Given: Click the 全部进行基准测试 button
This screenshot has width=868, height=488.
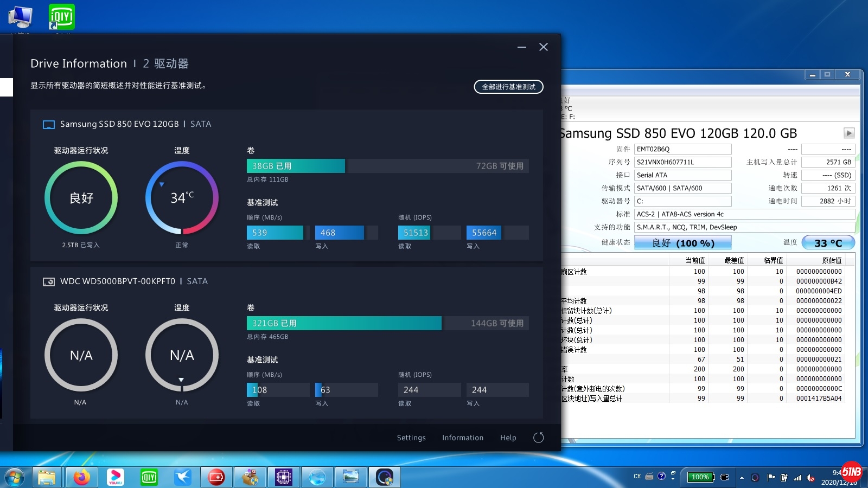Looking at the screenshot, I should pyautogui.click(x=508, y=87).
